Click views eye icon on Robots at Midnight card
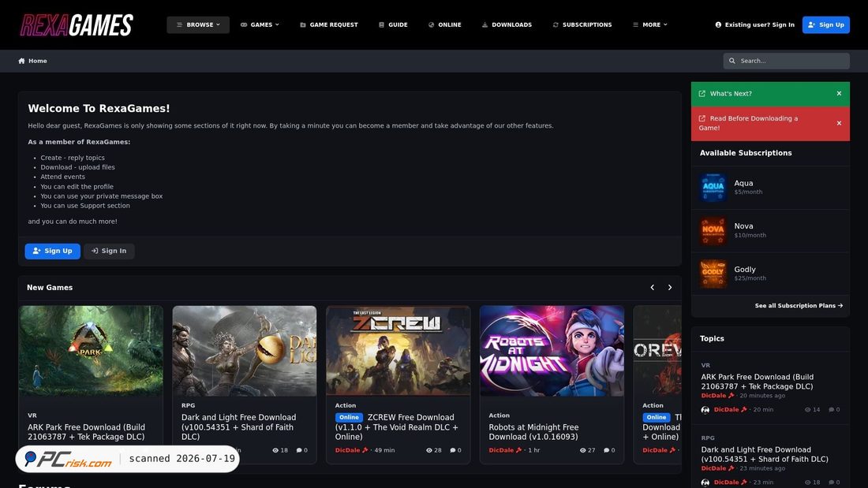 583,450
